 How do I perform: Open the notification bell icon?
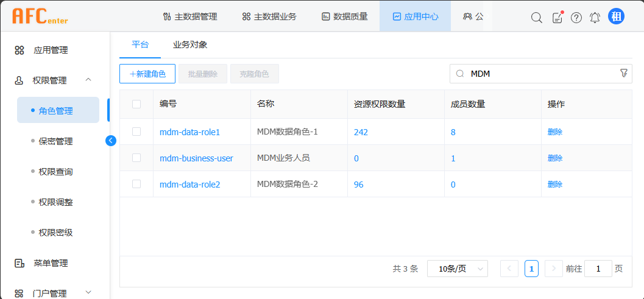(595, 17)
